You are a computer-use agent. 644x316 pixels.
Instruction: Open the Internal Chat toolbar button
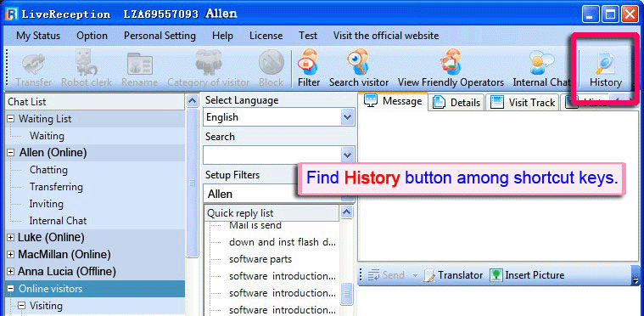tap(541, 69)
